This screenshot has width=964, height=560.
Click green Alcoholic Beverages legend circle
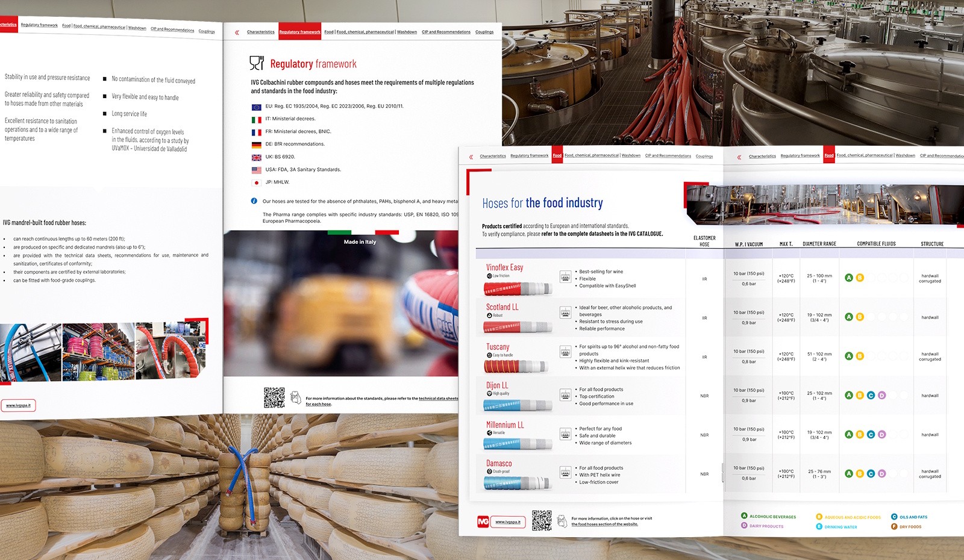coord(744,516)
